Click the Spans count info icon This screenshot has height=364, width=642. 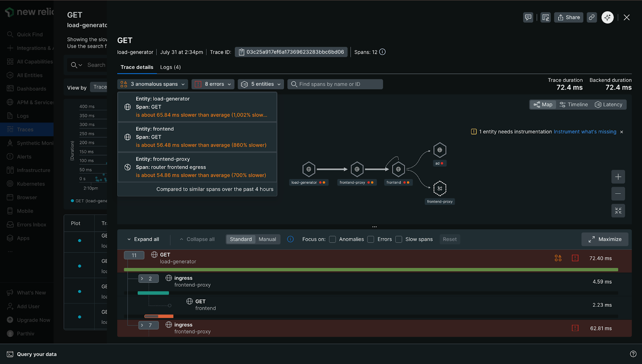[382, 52]
